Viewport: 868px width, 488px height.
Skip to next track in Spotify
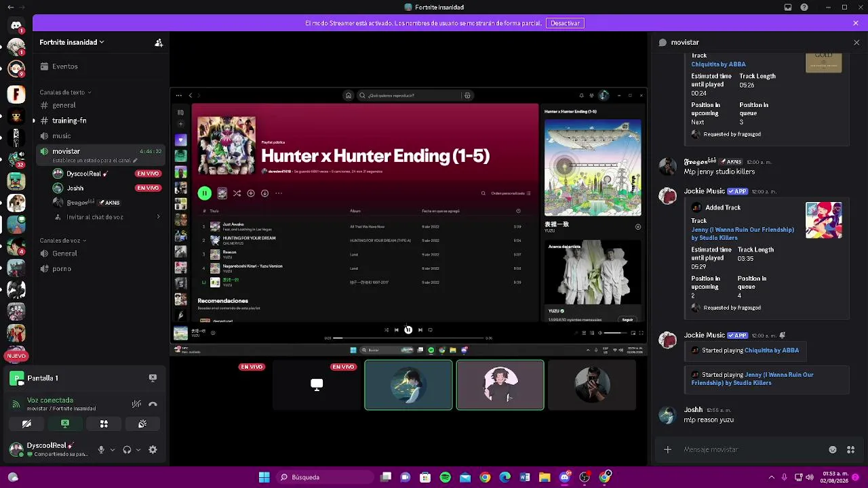(420, 330)
